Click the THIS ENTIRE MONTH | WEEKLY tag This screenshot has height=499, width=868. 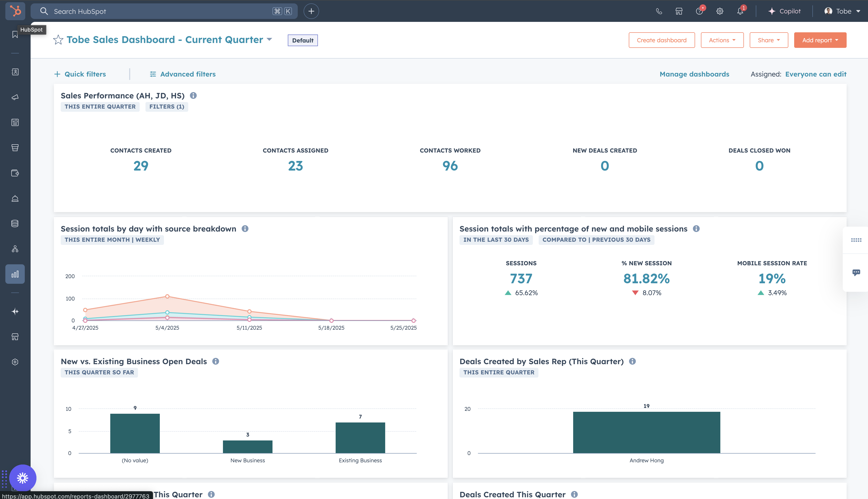[112, 240]
